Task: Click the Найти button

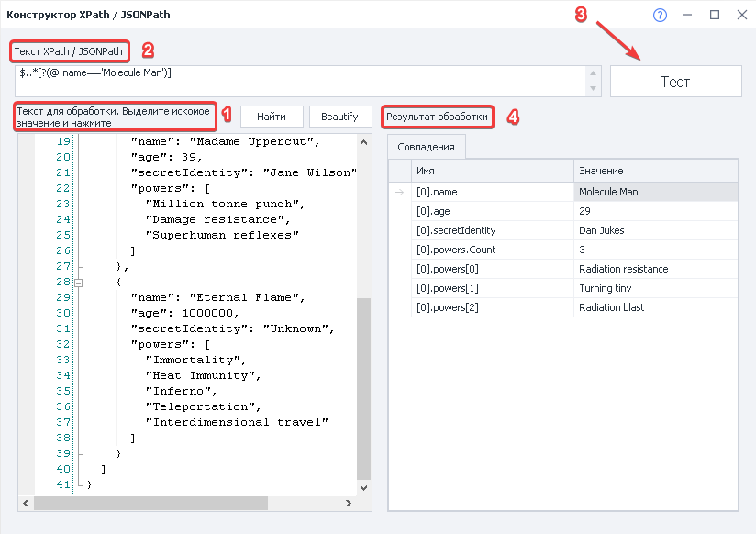Action: [272, 117]
